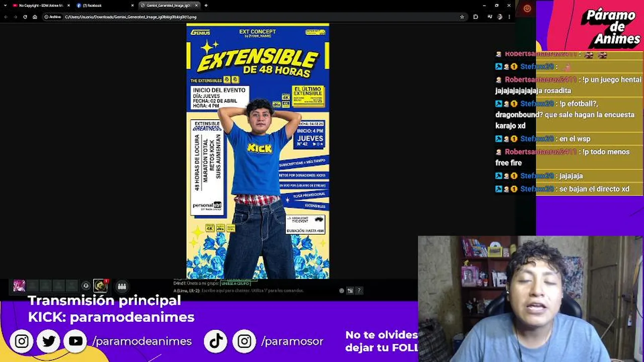Click the YouTube icon in overlay

[75, 341]
